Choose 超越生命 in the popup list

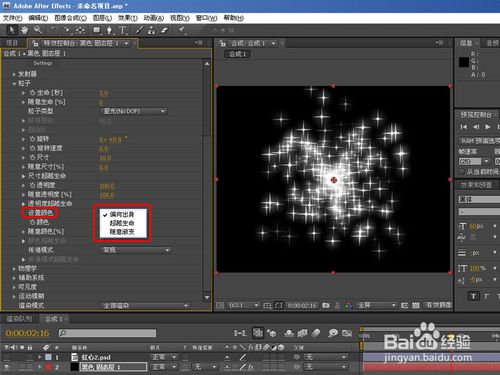pos(122,223)
